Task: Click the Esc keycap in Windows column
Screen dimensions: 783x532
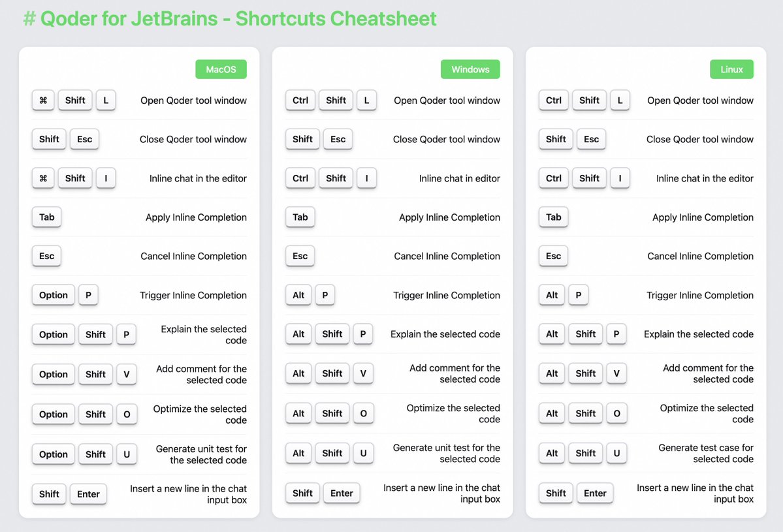Action: pos(338,139)
